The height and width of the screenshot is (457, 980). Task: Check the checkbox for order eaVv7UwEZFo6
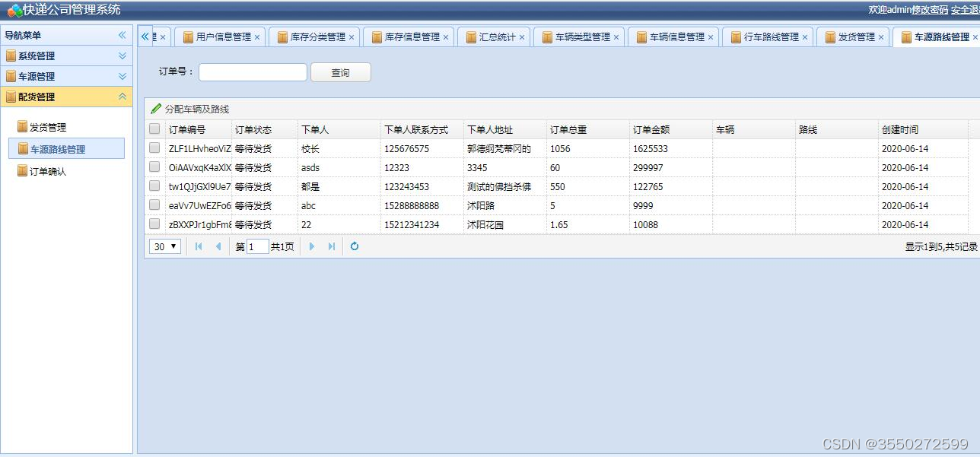click(x=154, y=205)
